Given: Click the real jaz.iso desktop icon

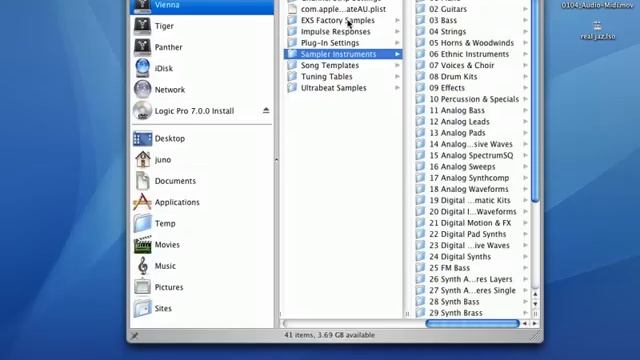Looking at the screenshot, I should (x=598, y=25).
